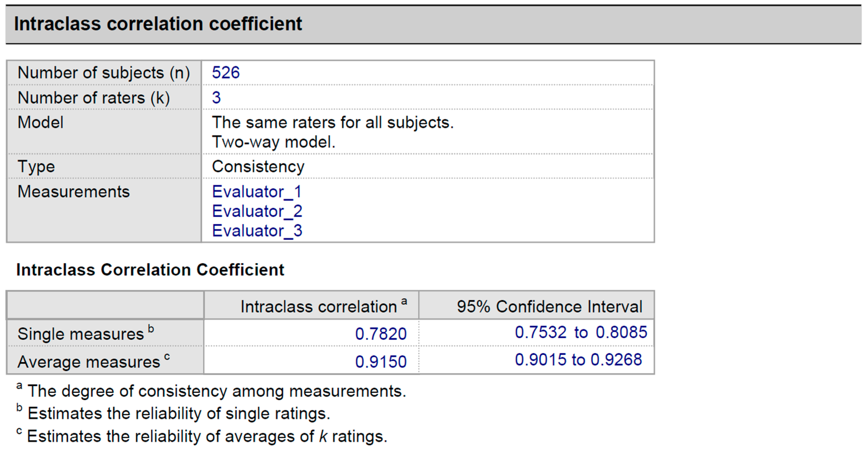Click the Evaluator_2 measurement link

point(257,211)
